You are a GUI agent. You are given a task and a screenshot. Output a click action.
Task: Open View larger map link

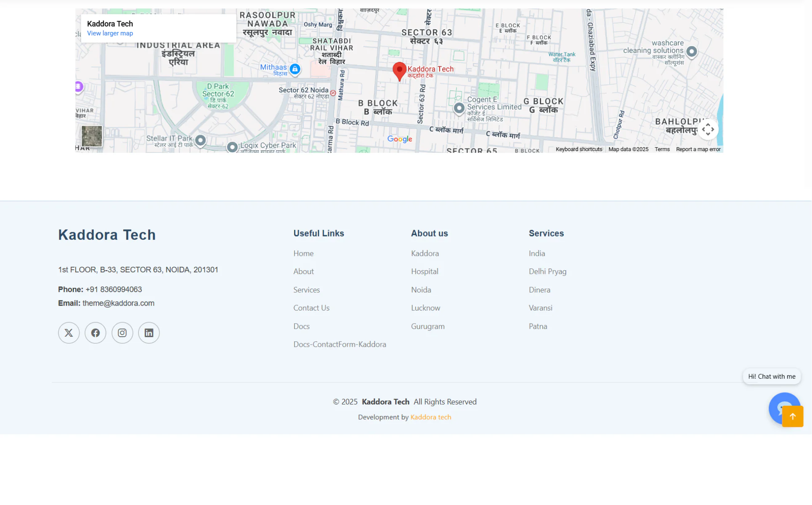(x=110, y=33)
